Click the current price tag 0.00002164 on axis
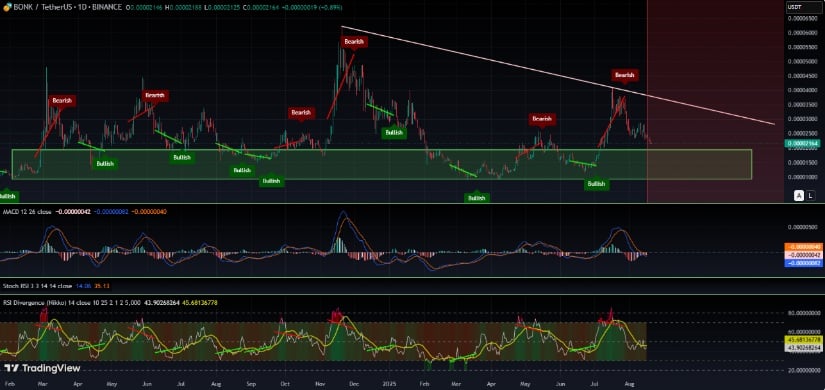Screen dimensions: 825x390 pos(802,143)
